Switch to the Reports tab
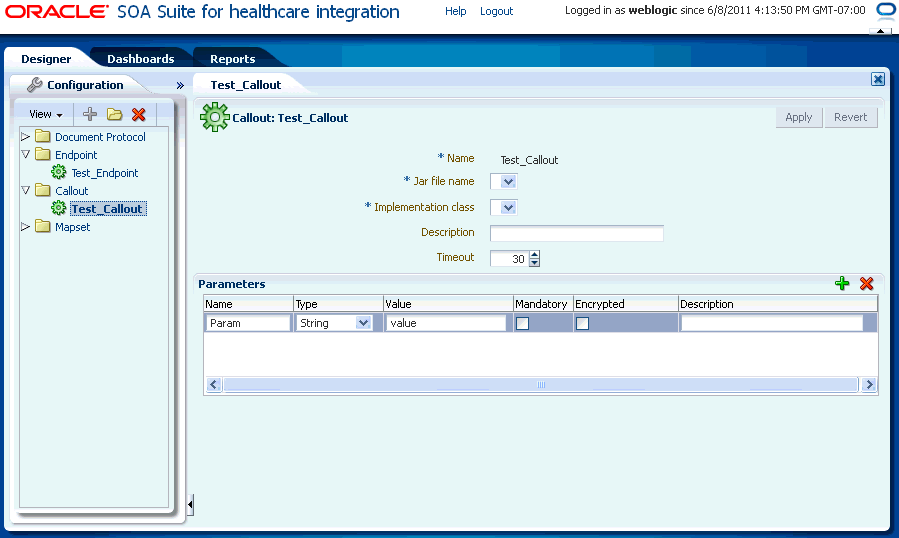899x538 pixels. (232, 59)
